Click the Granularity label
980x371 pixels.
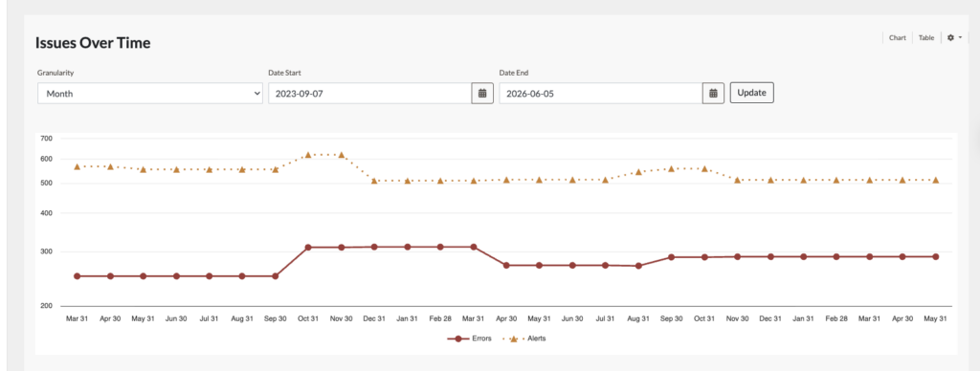click(x=56, y=73)
